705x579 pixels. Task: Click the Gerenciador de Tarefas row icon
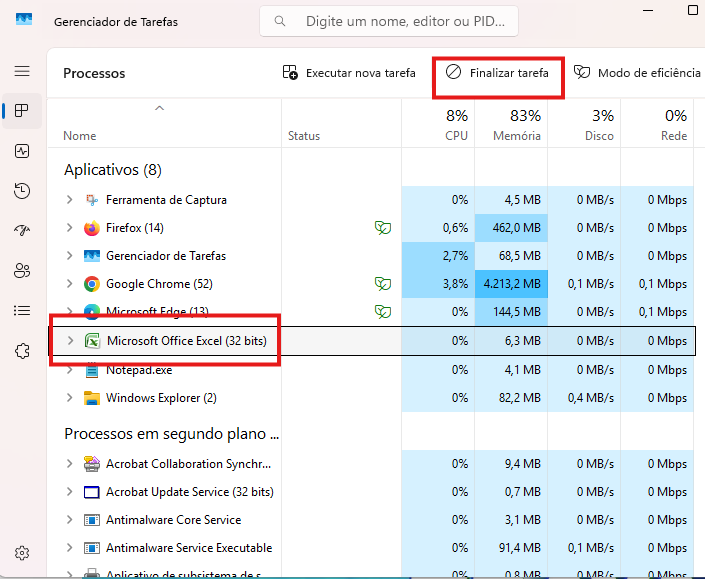click(x=92, y=256)
